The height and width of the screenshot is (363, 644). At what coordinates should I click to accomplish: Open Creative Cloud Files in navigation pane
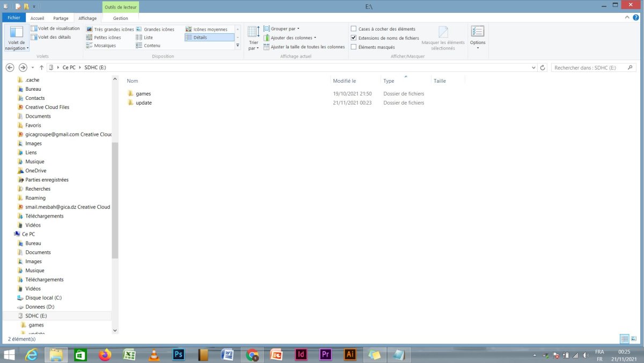(x=47, y=107)
